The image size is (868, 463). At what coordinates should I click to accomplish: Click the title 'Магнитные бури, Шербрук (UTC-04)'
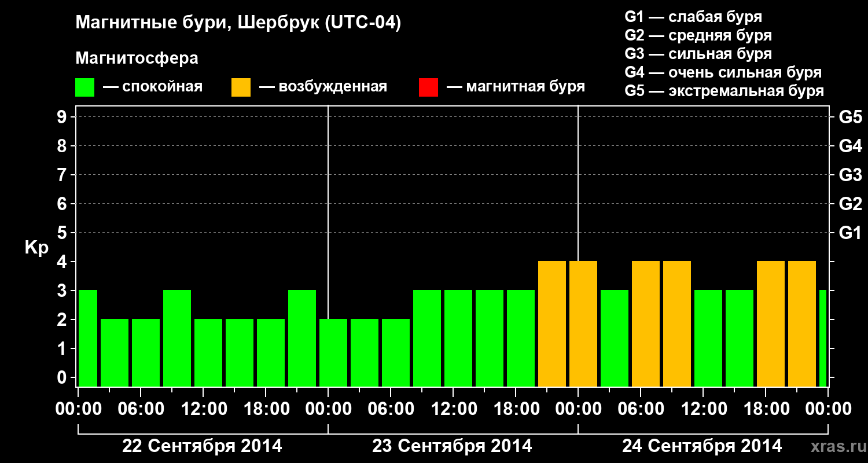coord(238,24)
